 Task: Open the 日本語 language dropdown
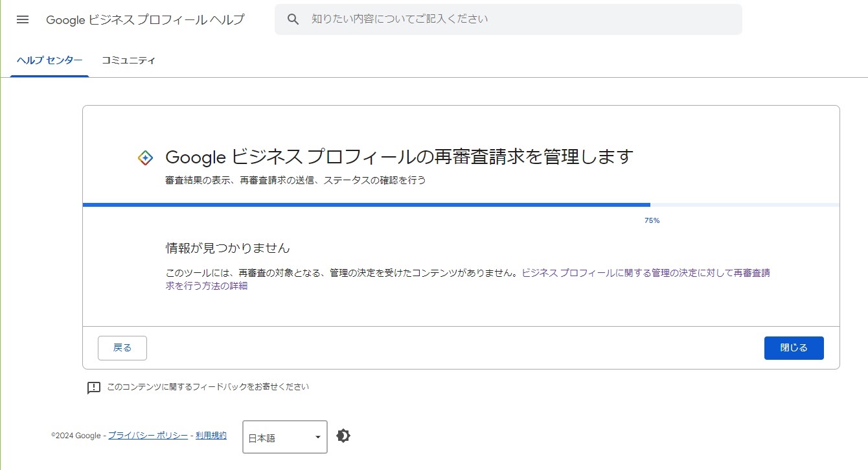click(x=279, y=436)
